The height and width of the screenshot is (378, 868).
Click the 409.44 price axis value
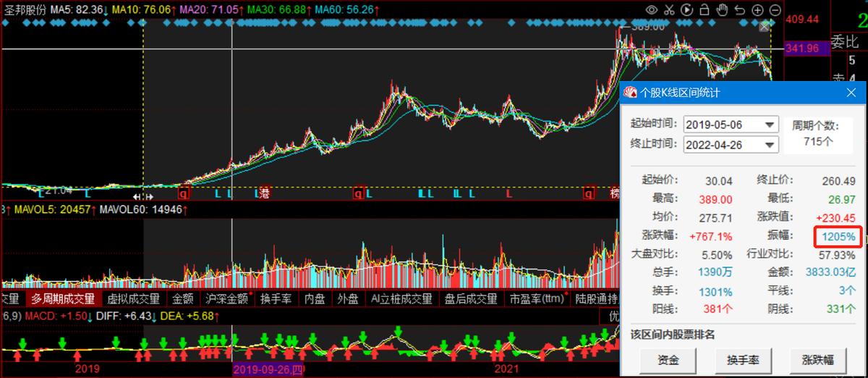tap(801, 19)
